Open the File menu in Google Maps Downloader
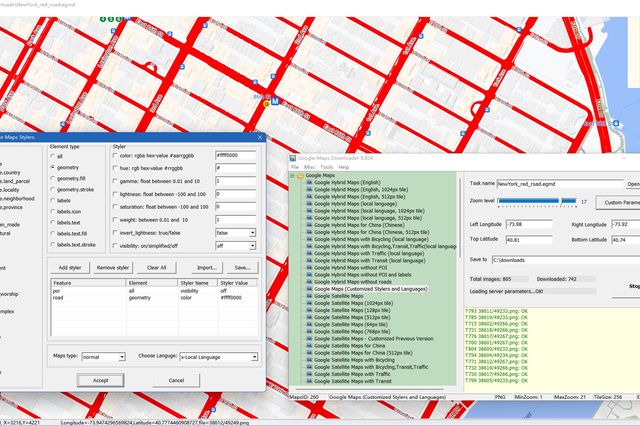 tap(294, 167)
